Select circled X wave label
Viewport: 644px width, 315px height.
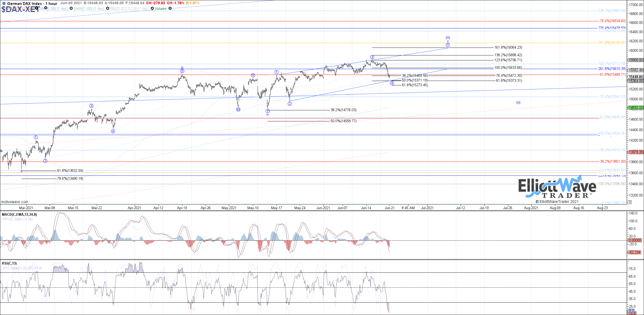point(253,75)
